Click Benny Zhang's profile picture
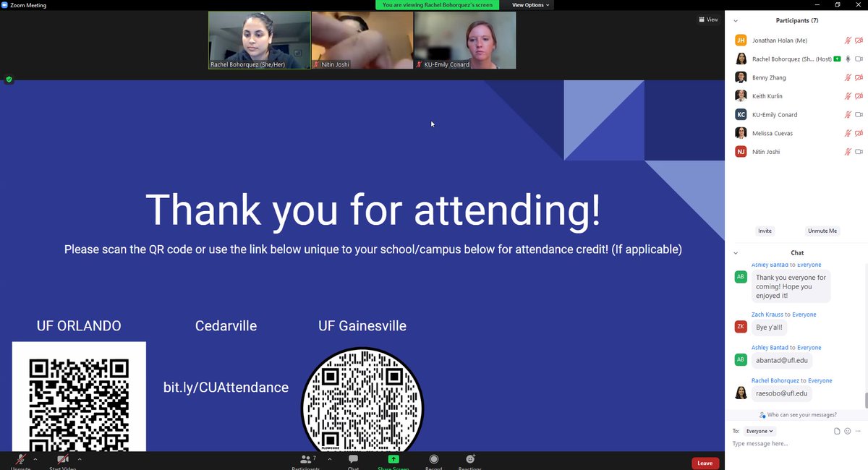Image resolution: width=868 pixels, height=470 pixels. [x=741, y=77]
